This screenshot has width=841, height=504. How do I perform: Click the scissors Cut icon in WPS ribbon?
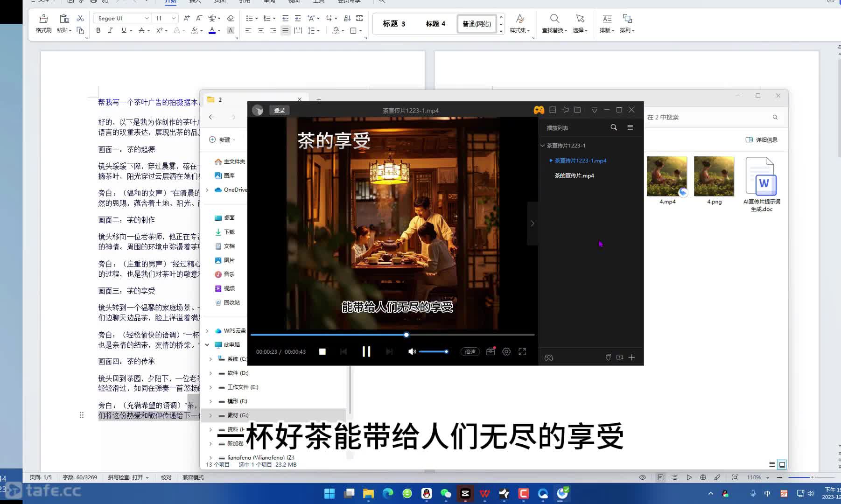(x=80, y=18)
